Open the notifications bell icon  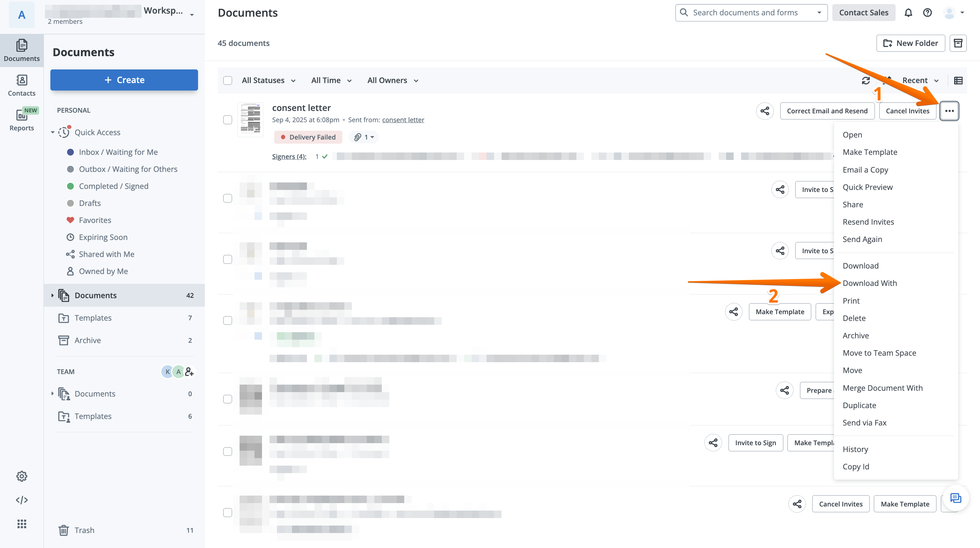(908, 13)
